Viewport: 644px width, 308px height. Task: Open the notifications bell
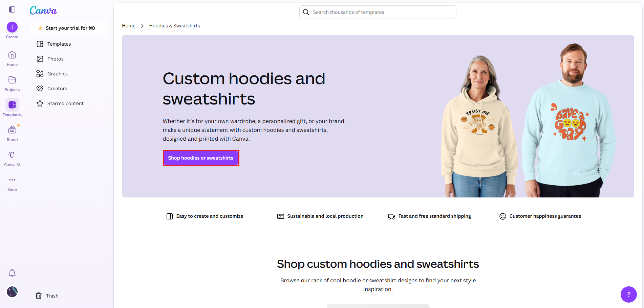tap(12, 273)
